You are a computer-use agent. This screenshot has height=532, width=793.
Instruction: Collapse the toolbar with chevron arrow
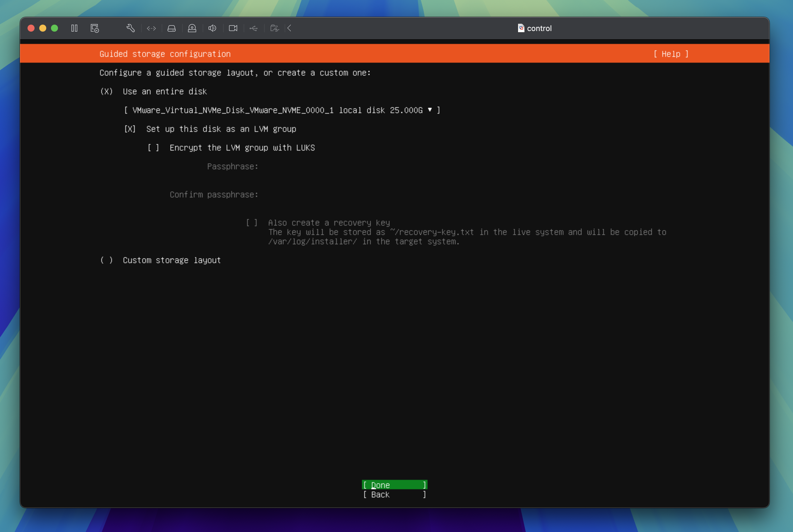point(289,28)
